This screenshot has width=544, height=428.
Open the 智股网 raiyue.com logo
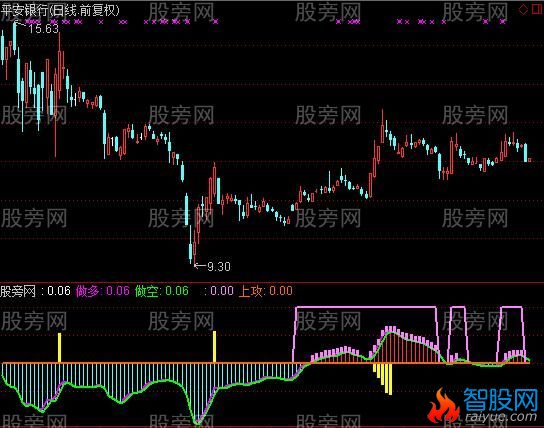(x=484, y=405)
